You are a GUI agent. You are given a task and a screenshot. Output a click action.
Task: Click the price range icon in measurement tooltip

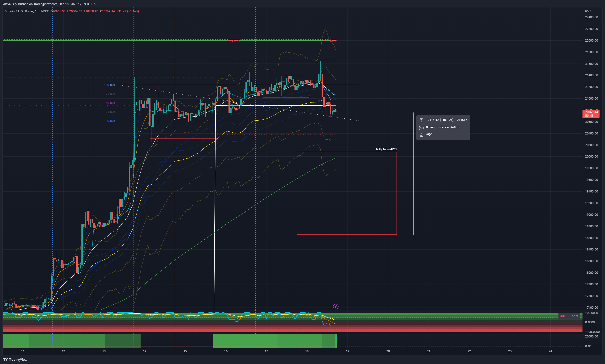pos(421,120)
